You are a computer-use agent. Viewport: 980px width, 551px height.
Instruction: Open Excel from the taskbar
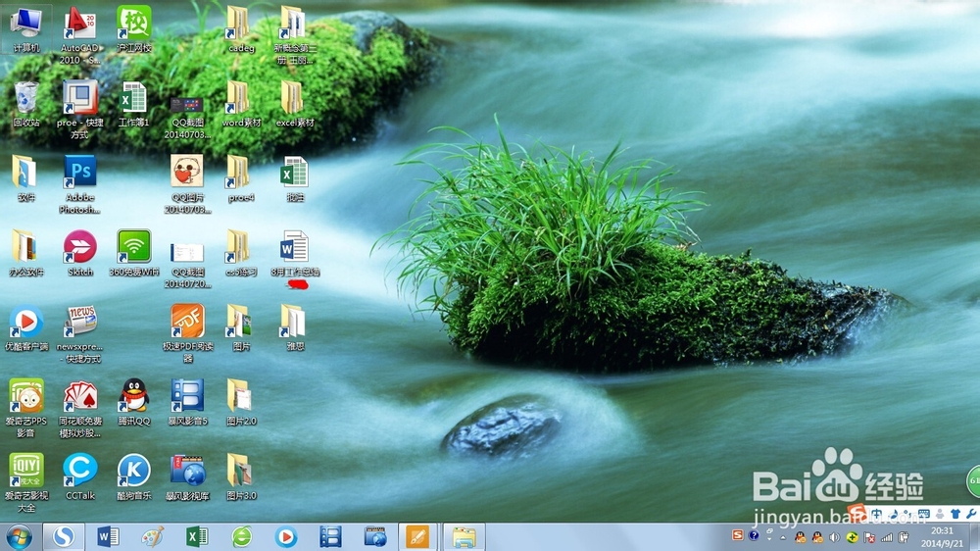point(197,536)
